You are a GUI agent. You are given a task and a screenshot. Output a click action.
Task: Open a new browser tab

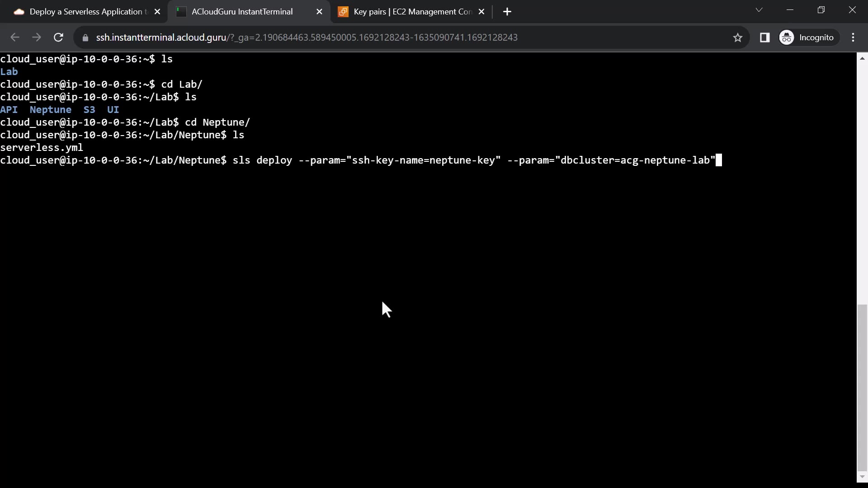click(507, 12)
